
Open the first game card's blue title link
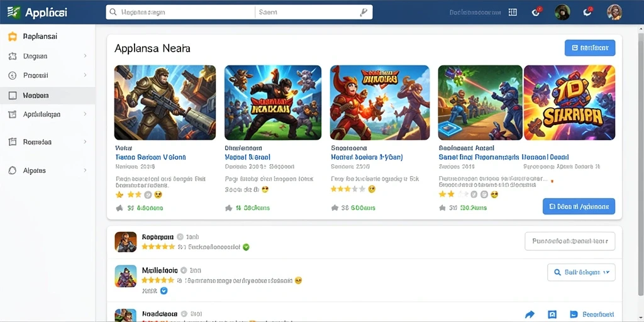click(150, 157)
